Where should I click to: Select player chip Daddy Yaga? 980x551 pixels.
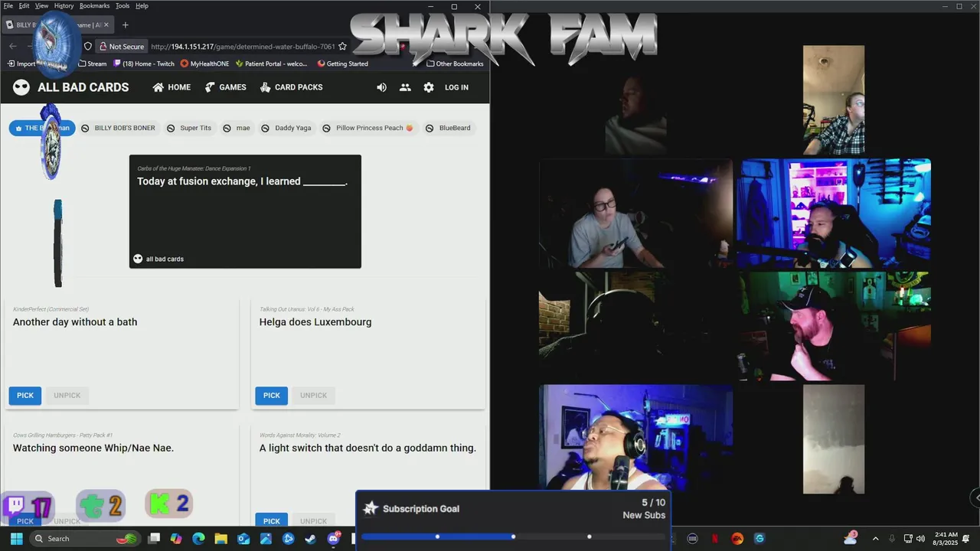pos(287,128)
